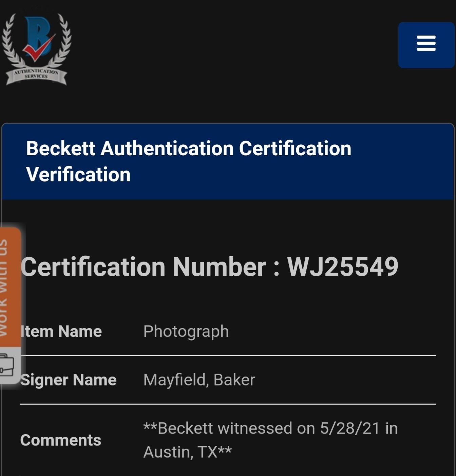
Task: Click the Comments label
Action: (x=61, y=440)
